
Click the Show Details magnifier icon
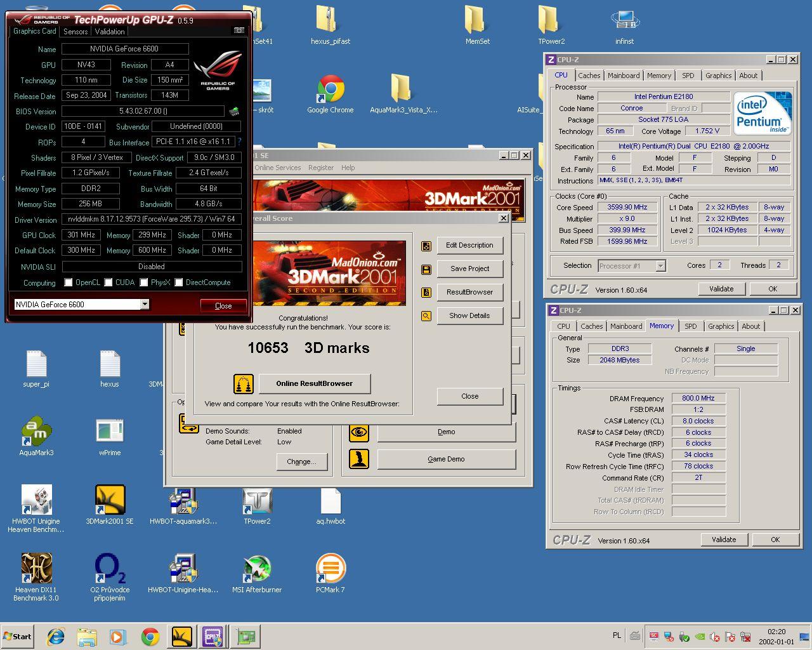[x=426, y=316]
